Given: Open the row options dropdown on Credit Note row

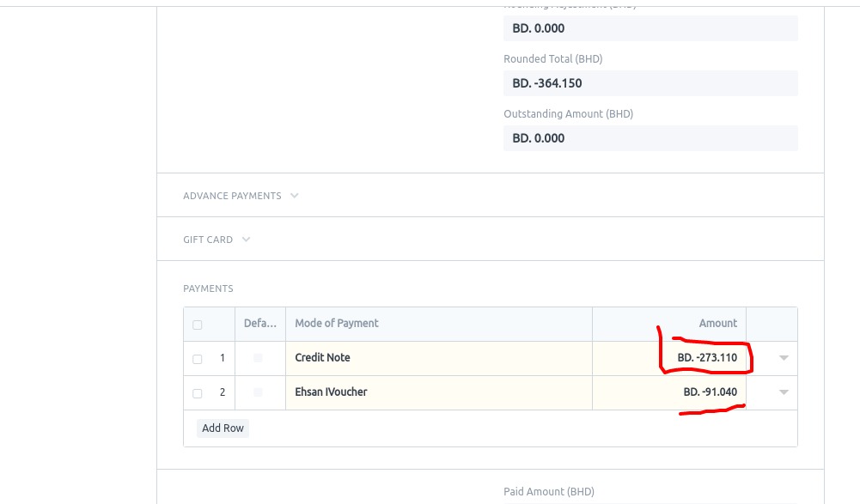Looking at the screenshot, I should point(783,358).
